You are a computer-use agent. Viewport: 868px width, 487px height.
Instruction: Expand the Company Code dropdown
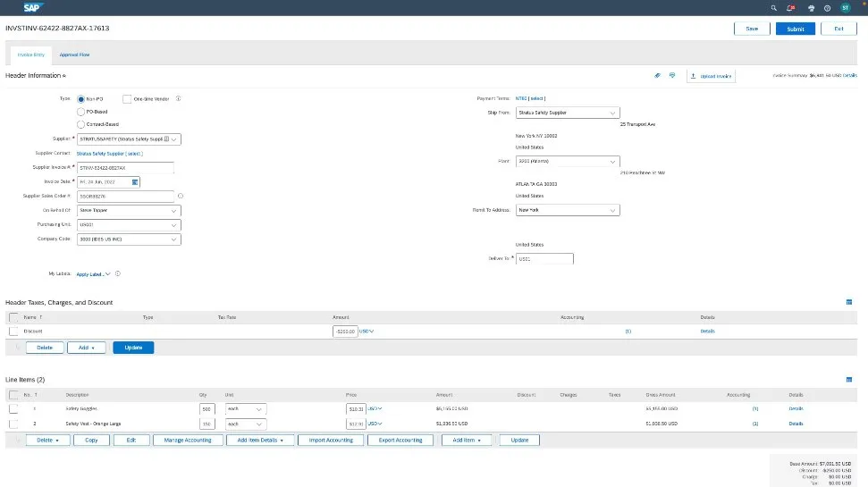(x=173, y=239)
